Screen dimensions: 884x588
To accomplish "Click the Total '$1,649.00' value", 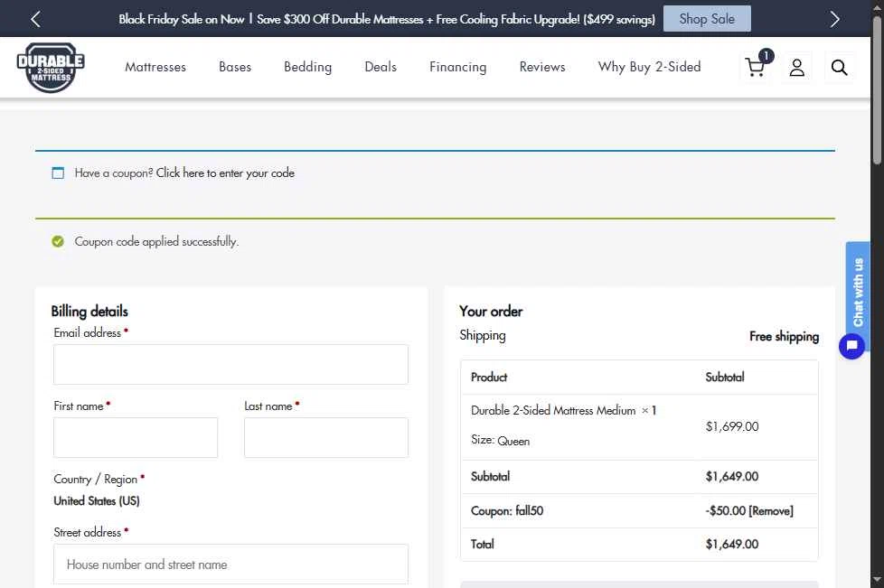I will tap(732, 544).
